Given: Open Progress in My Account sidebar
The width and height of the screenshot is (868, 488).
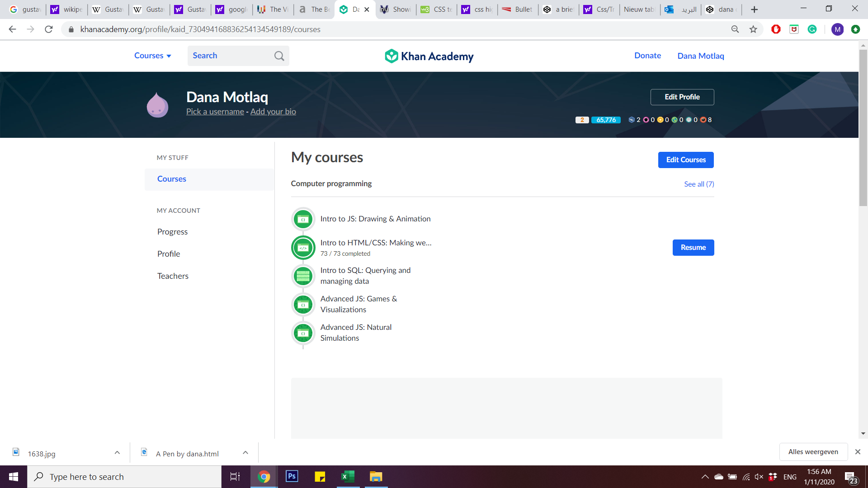Looking at the screenshot, I should click(172, 232).
